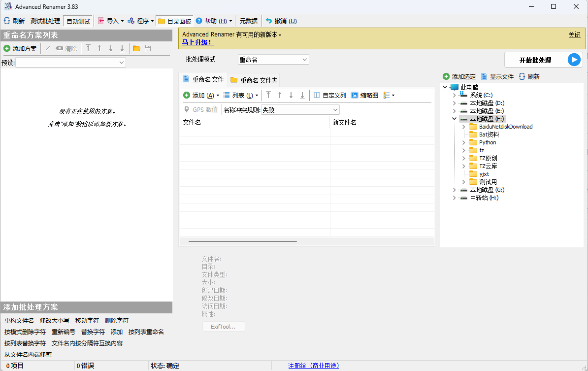
Task: Move method to bottom arrow in 方案列表
Action: (x=122, y=48)
